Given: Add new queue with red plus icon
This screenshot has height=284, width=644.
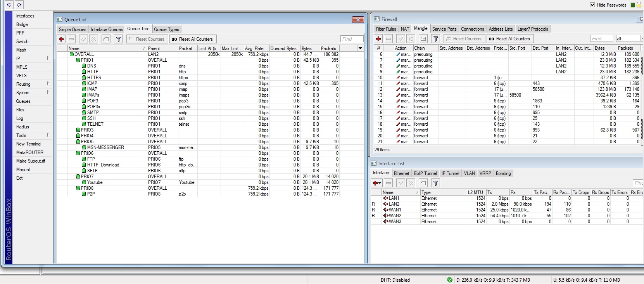Looking at the screenshot, I should tap(61, 39).
